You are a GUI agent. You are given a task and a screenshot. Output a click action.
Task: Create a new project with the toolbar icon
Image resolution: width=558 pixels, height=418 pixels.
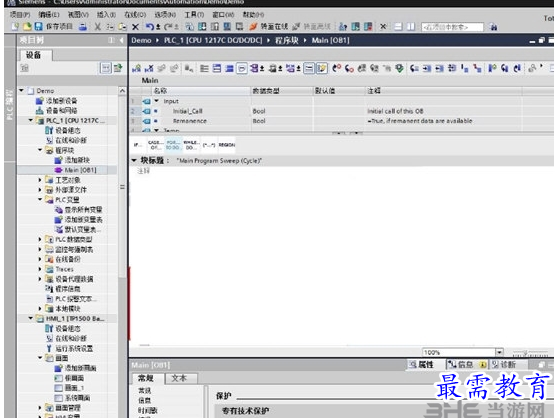(15, 26)
